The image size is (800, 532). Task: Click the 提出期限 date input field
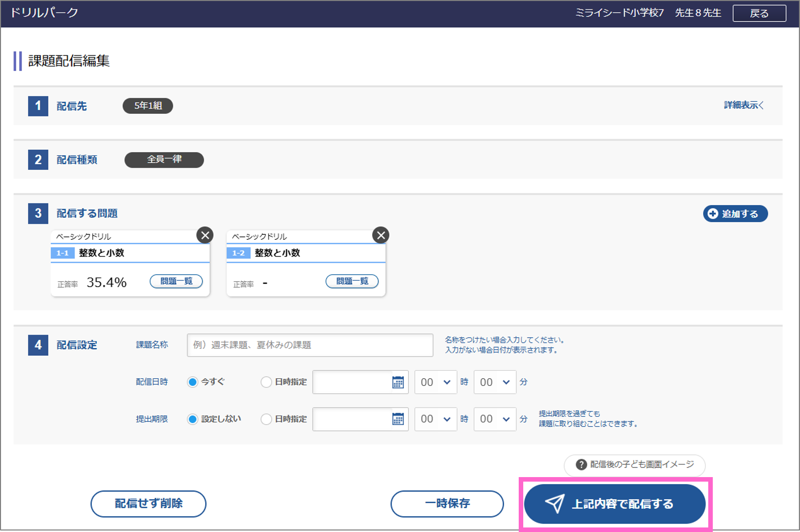pos(360,419)
